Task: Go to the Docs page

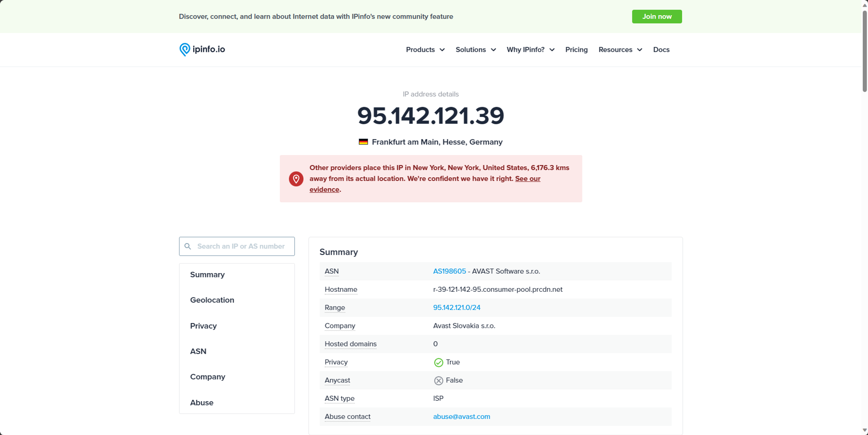Action: (661, 49)
